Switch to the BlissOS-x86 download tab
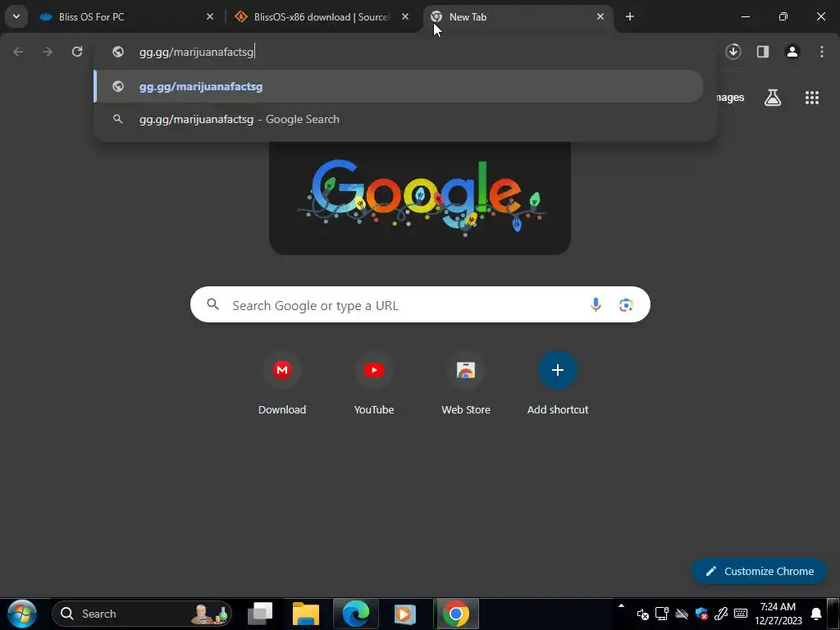Viewport: 840px width, 630px height. coord(322,16)
